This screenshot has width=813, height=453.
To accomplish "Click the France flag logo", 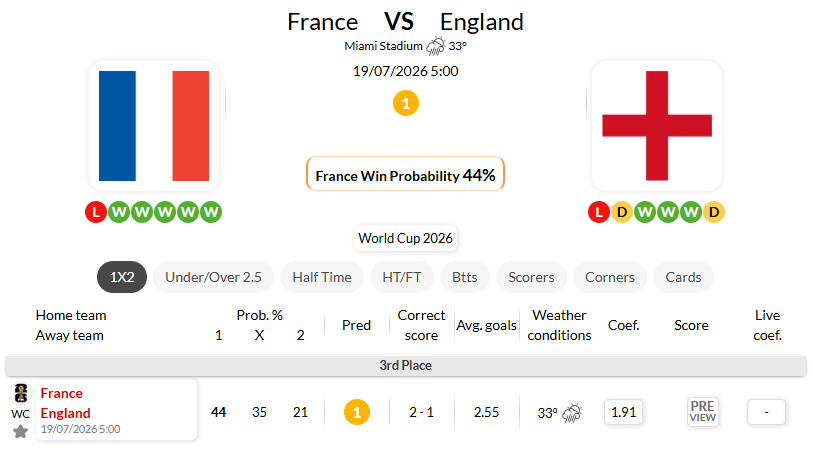I will [154, 126].
